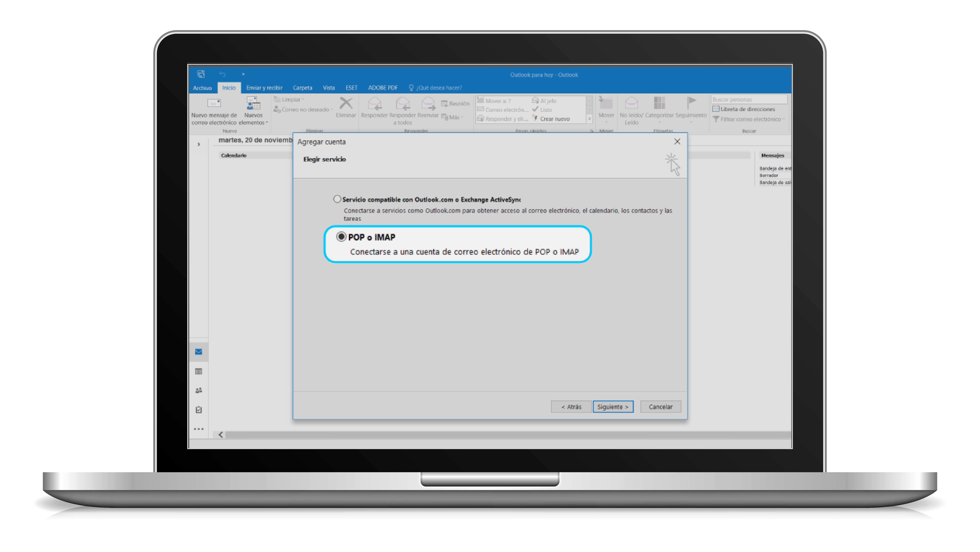This screenshot has width=980, height=552.
Task: Open the Enviar y recibir tab
Action: coord(264,88)
